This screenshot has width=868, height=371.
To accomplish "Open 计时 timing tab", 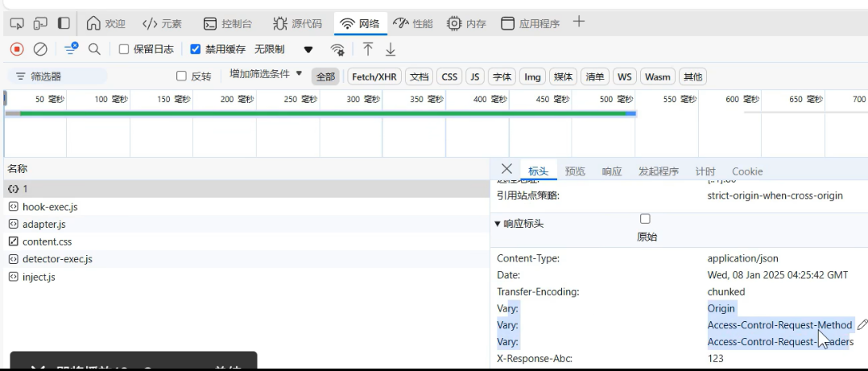I will [x=705, y=171].
